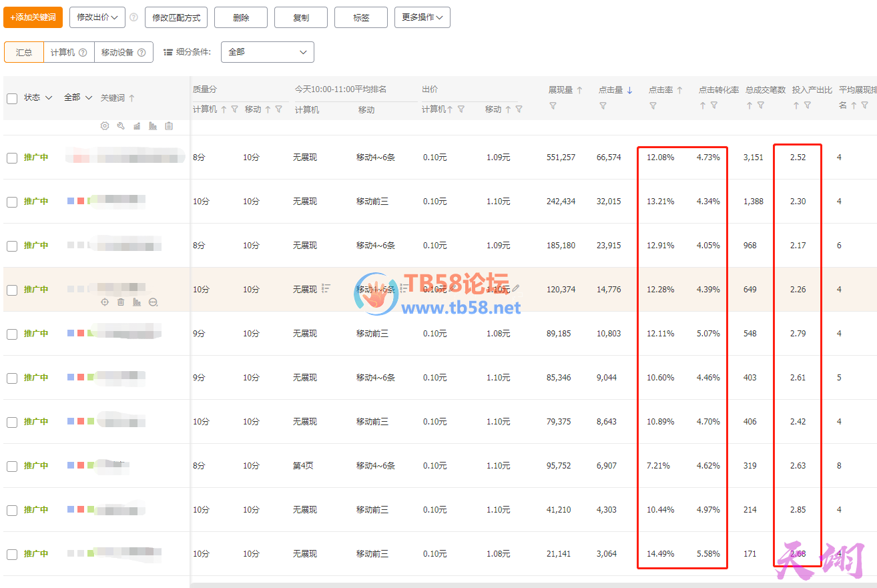Tick the select-all checkbox in header
The height and width of the screenshot is (588, 877).
(x=12, y=98)
